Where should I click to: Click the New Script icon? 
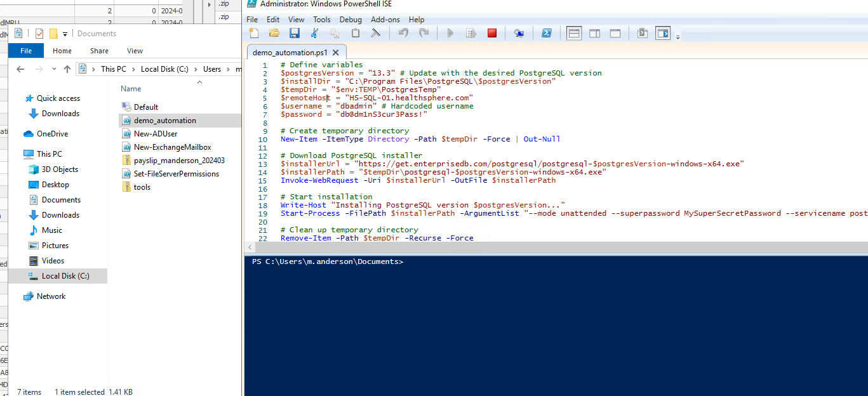click(x=253, y=33)
